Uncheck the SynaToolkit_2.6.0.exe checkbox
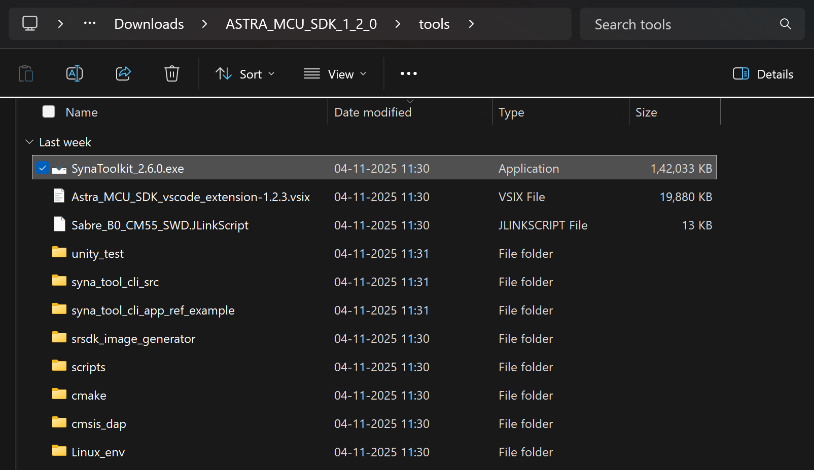Screen dimensions: 814x470 click(41, 169)
